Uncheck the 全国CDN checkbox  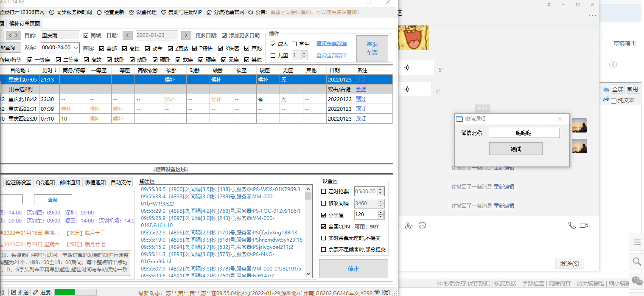tap(324, 227)
